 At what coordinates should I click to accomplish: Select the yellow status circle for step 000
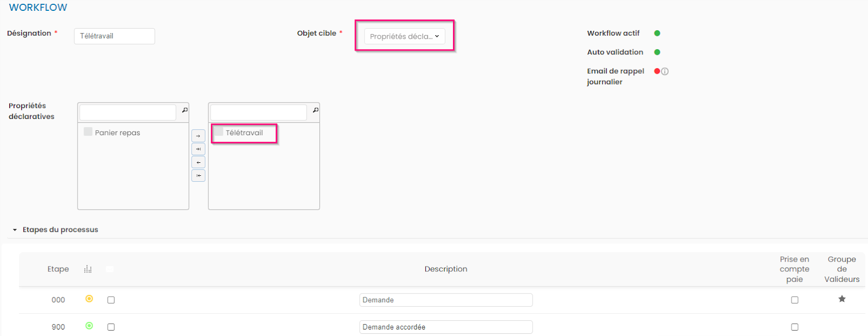(89, 299)
